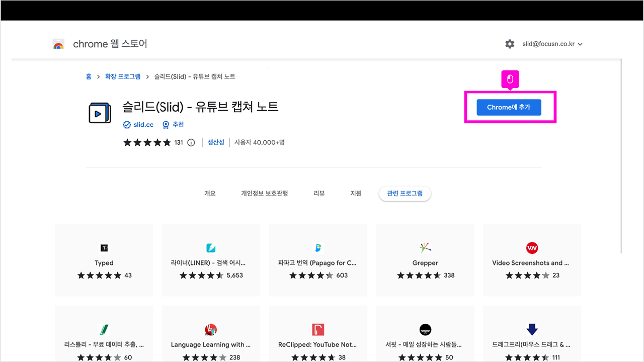Click the star rating of Slid

pos(147,142)
